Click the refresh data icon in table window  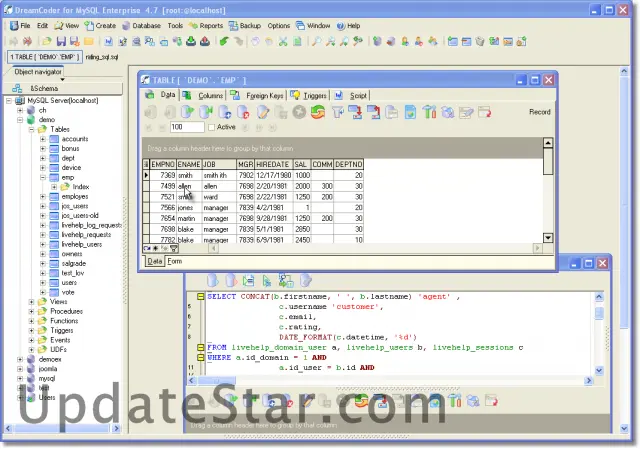coord(318,112)
